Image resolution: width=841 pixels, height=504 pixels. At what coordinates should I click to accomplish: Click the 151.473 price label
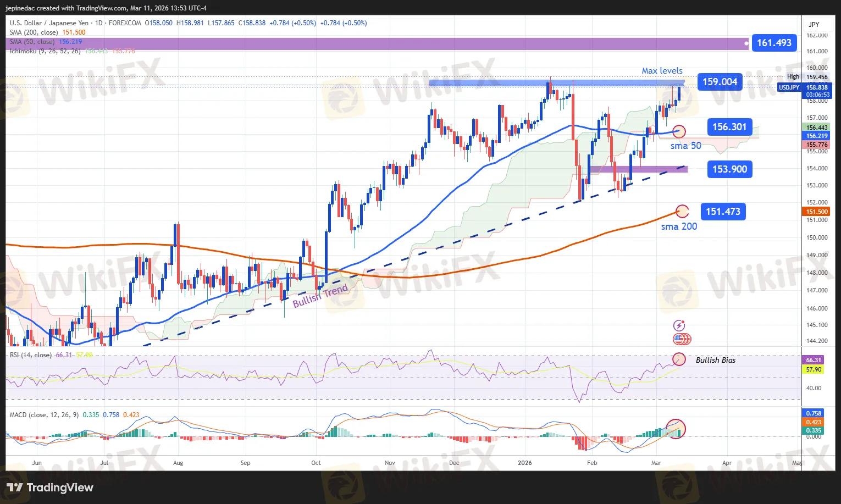point(723,212)
